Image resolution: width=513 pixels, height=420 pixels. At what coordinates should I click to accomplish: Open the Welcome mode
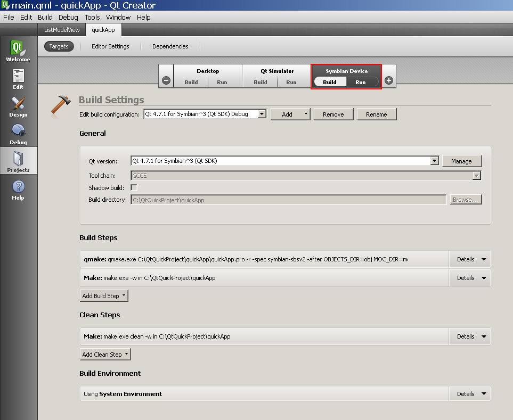(x=18, y=51)
